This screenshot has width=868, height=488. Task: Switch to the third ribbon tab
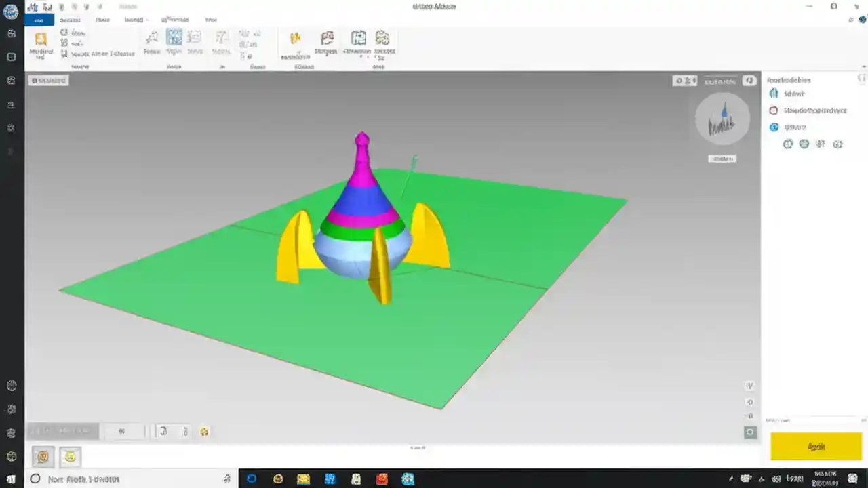point(102,20)
